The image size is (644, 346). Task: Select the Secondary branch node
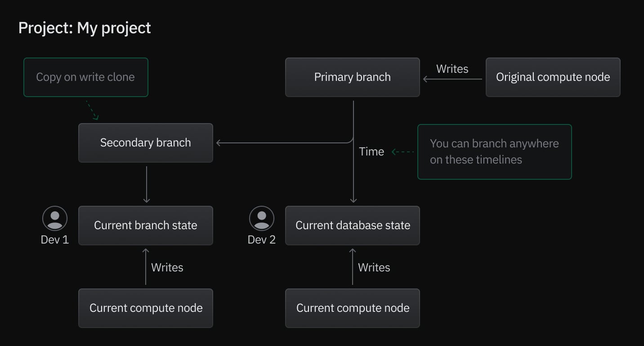point(145,143)
